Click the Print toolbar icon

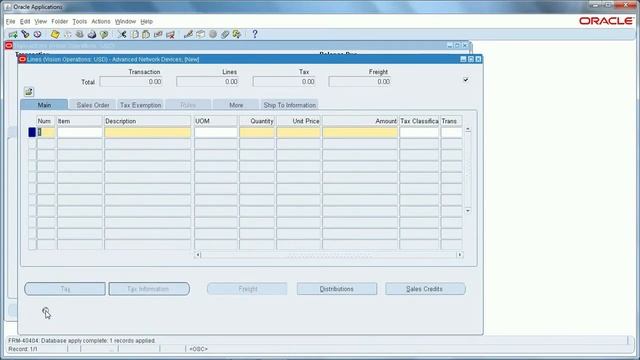point(92,35)
